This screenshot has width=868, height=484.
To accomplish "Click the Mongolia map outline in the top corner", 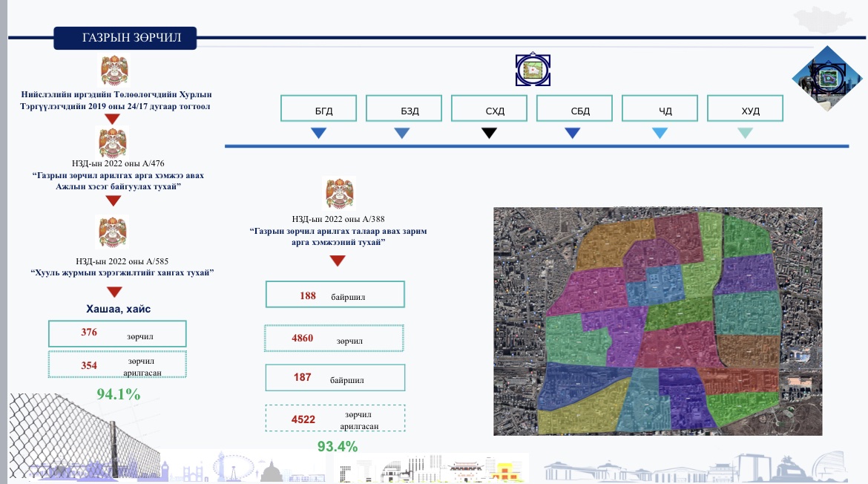I will 824,19.
